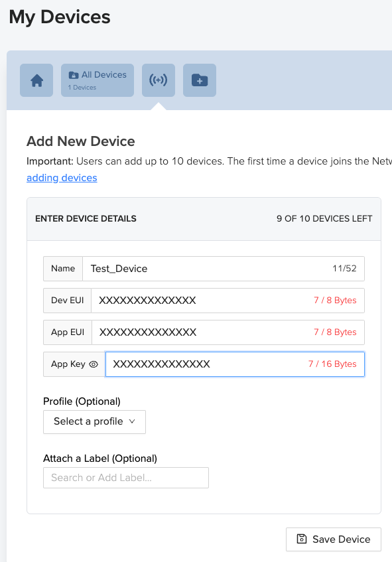Click the App EUI field label
The height and width of the screenshot is (562, 392).
pyautogui.click(x=68, y=332)
